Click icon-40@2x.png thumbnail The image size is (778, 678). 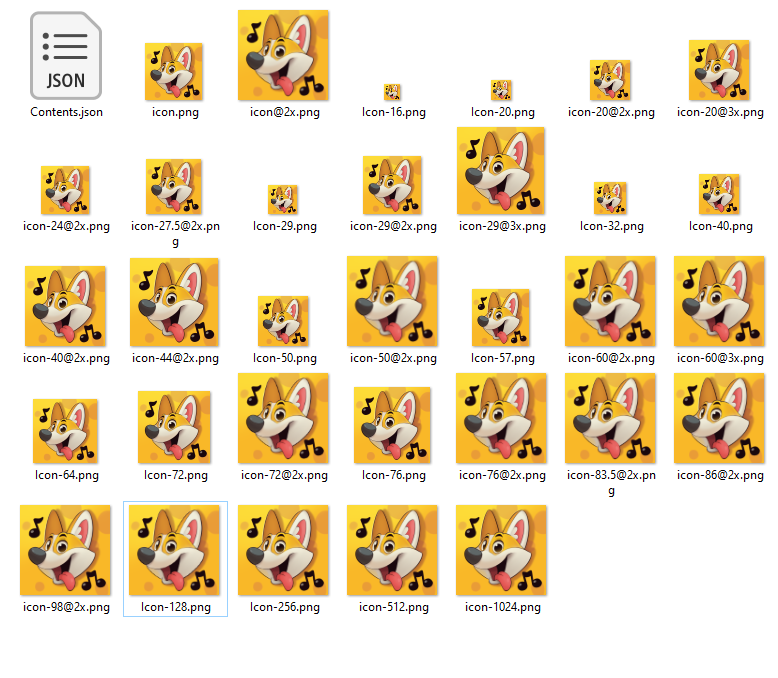(x=65, y=306)
